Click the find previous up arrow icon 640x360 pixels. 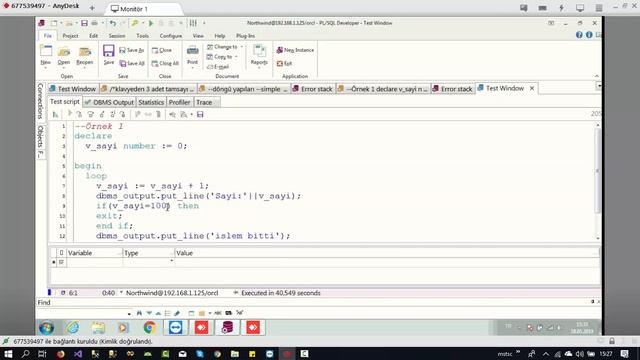point(158,313)
